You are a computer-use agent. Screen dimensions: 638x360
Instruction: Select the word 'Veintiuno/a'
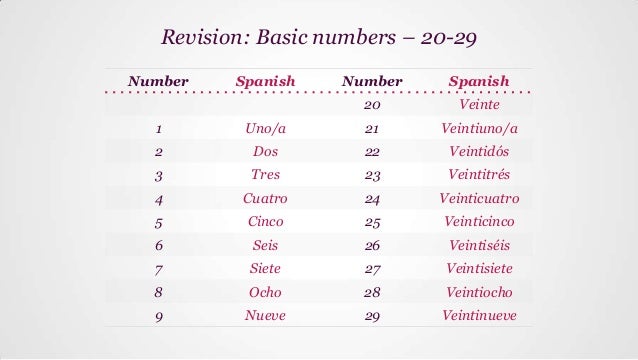pos(479,129)
